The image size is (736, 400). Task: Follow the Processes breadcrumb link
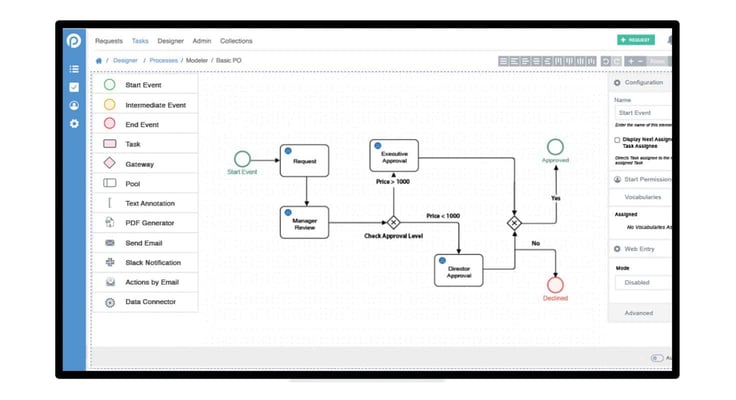163,61
